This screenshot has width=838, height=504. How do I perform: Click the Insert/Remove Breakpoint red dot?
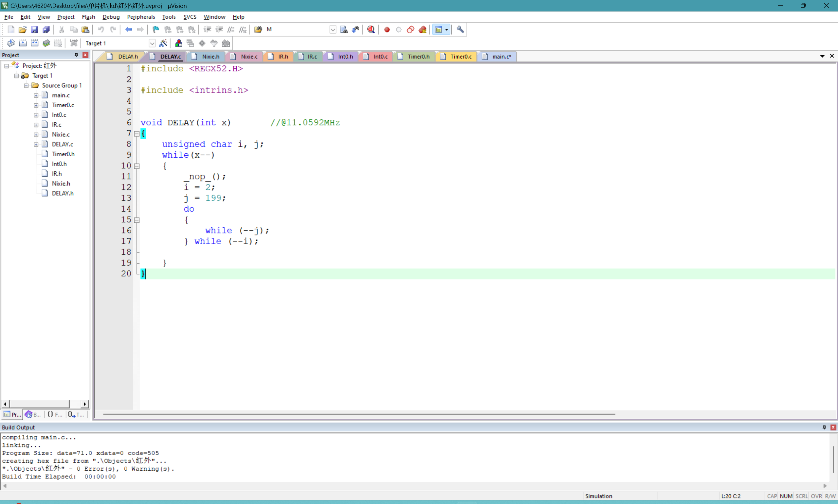pyautogui.click(x=387, y=29)
